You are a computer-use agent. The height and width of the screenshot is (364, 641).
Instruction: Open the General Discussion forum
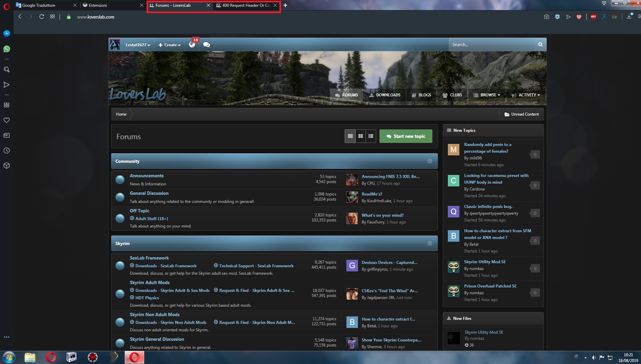pyautogui.click(x=149, y=193)
